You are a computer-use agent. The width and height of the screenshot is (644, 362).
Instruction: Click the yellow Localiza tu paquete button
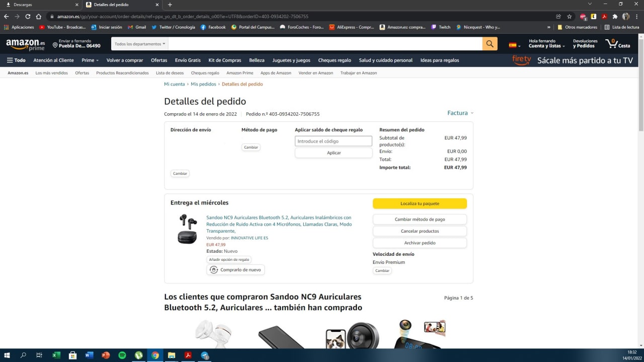(420, 203)
